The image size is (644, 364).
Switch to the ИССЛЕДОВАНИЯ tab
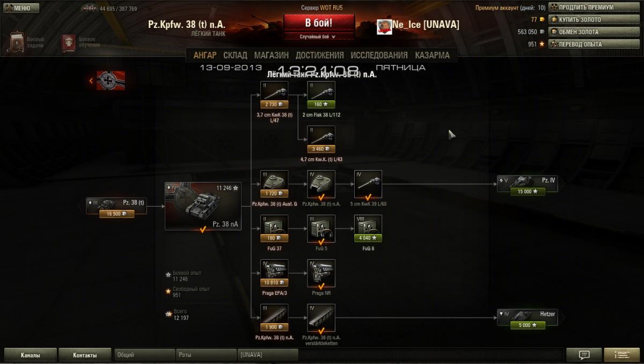(x=379, y=55)
